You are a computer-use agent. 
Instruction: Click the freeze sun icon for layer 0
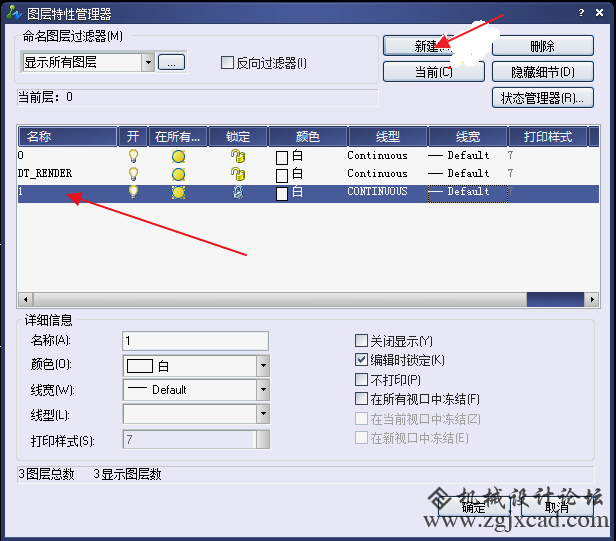tap(178, 156)
